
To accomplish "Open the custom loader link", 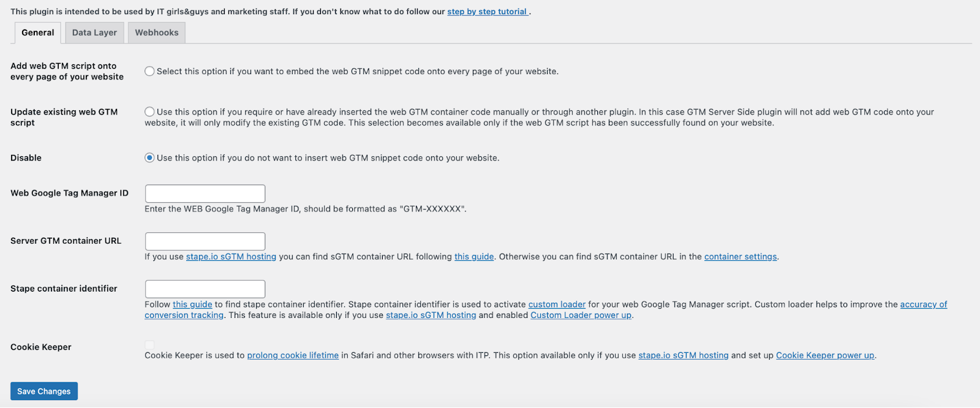I will point(556,304).
